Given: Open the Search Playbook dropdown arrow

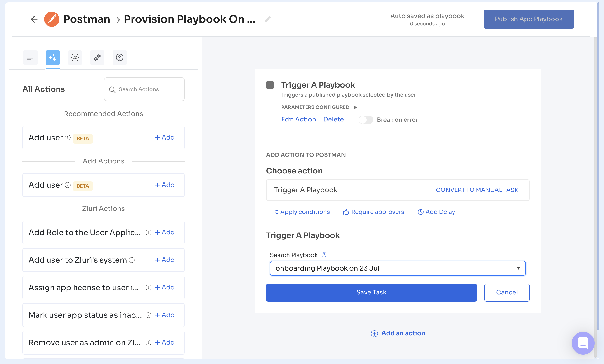Looking at the screenshot, I should pyautogui.click(x=518, y=268).
